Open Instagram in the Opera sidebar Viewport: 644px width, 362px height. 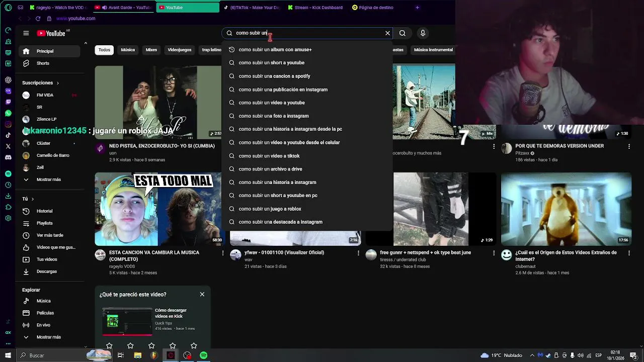pos(8,124)
